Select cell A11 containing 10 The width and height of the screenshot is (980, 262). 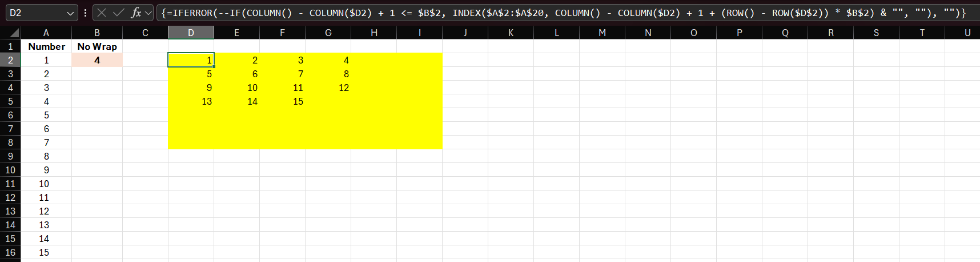tap(46, 184)
